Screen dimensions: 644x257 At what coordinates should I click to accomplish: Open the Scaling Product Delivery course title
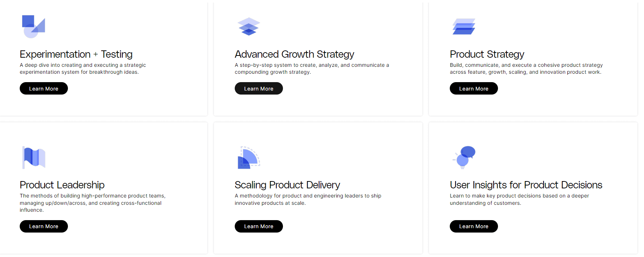click(x=287, y=185)
